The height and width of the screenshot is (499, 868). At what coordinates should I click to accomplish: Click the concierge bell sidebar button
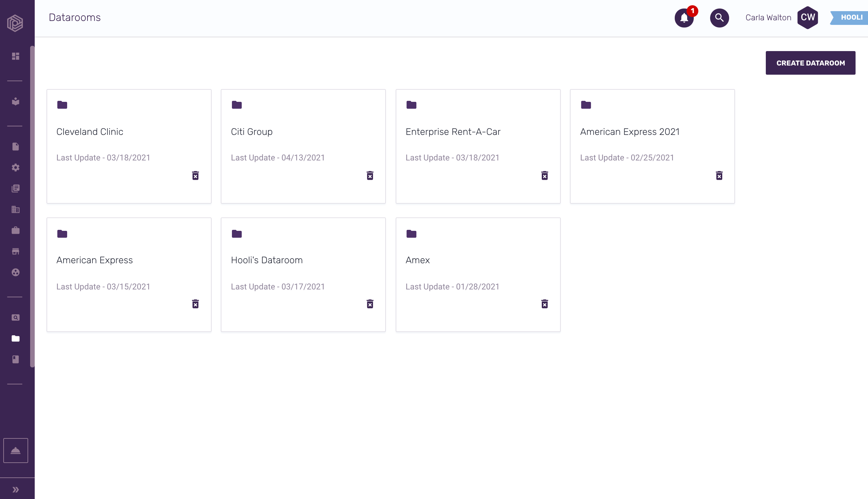(x=15, y=450)
